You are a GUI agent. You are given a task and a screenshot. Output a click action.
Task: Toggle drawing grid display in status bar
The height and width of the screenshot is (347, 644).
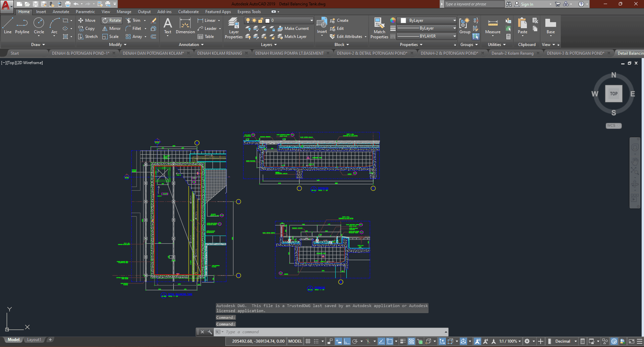pos(308,341)
